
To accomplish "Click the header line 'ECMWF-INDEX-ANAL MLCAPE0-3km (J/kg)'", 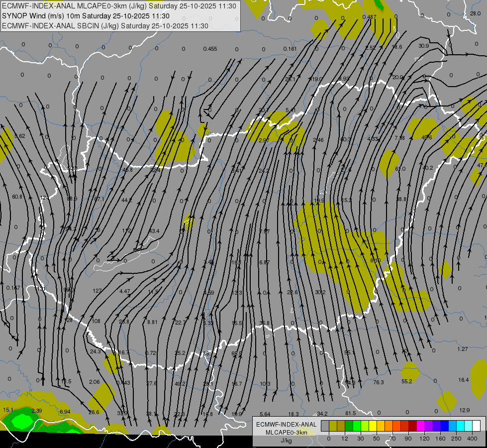I will tap(119, 6).
